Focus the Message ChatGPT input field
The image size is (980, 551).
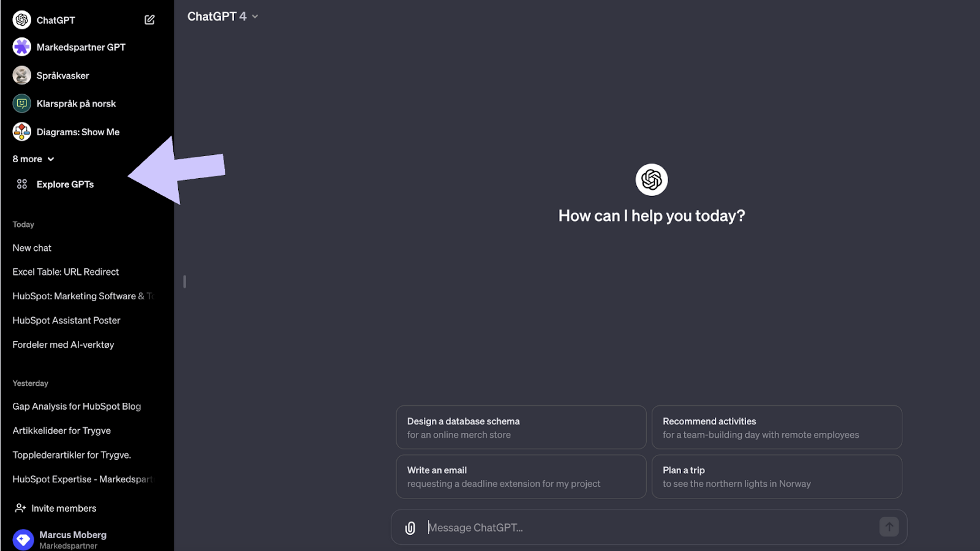[649, 527]
